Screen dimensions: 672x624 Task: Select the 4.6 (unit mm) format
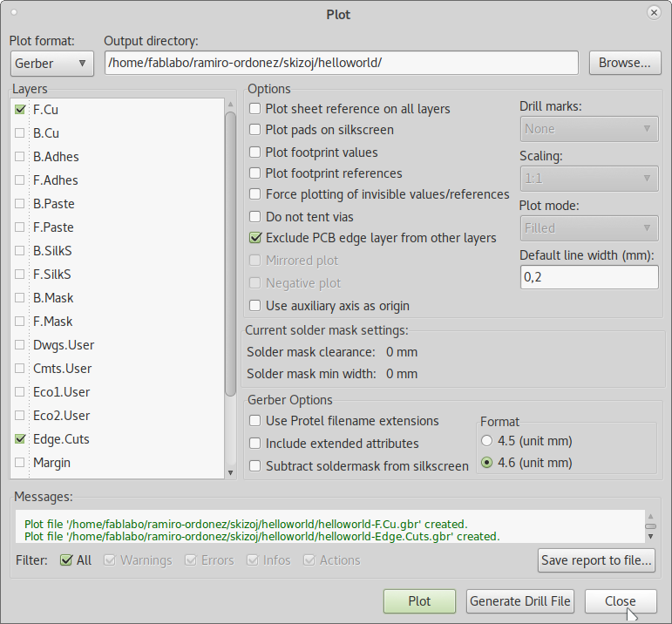click(x=487, y=463)
